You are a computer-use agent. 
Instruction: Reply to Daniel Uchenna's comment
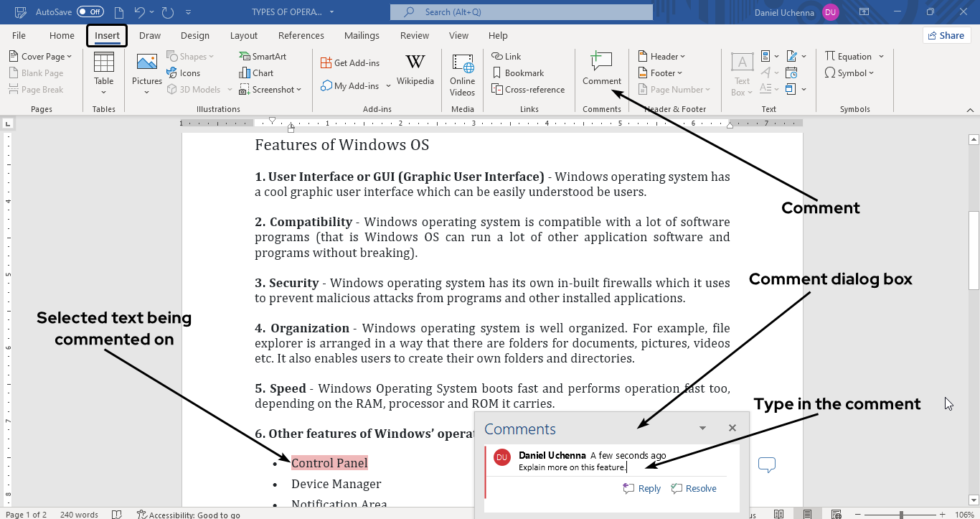click(x=642, y=488)
